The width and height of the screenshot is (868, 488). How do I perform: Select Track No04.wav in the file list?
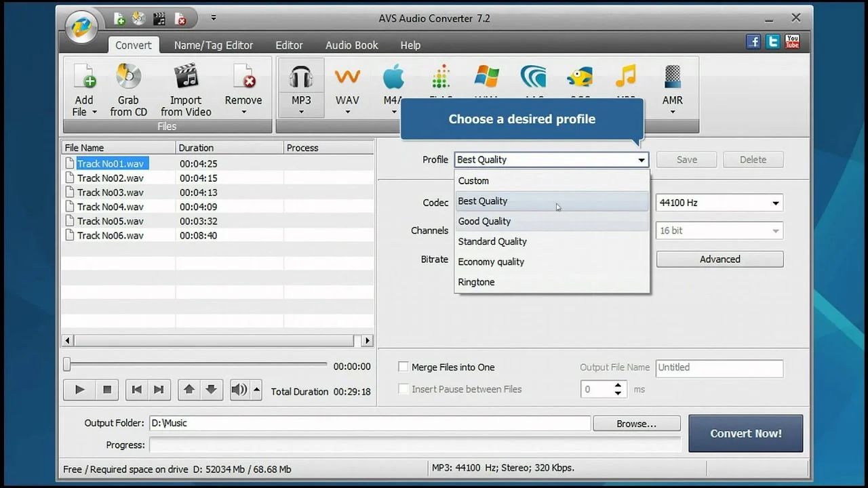112,206
